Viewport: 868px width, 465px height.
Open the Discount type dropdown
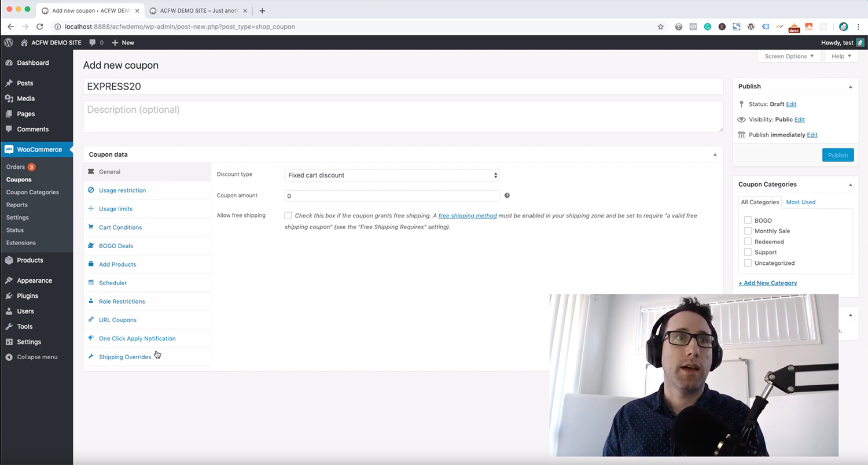pyautogui.click(x=392, y=175)
